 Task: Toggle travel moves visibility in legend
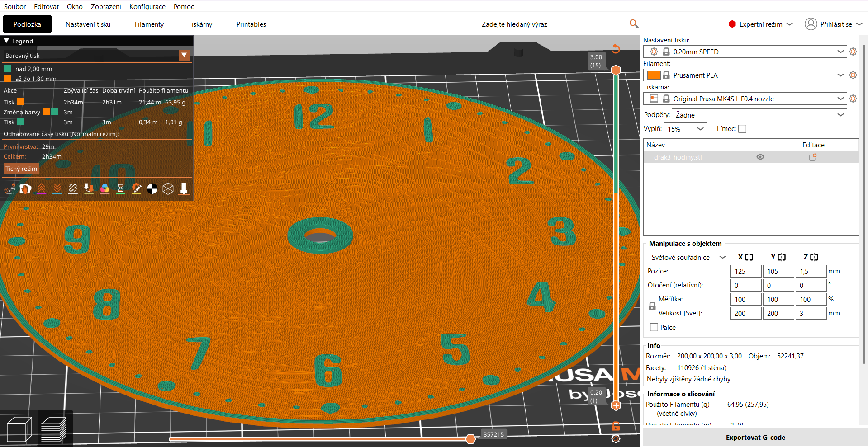(9, 189)
